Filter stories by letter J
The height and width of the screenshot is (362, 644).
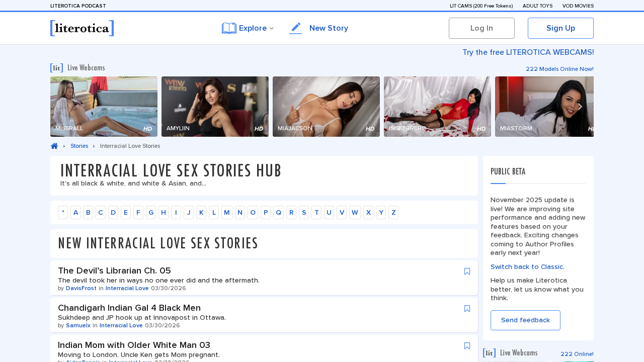click(189, 212)
